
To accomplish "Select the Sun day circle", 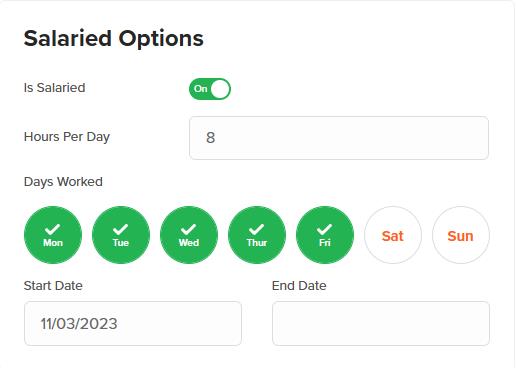I will point(461,235).
